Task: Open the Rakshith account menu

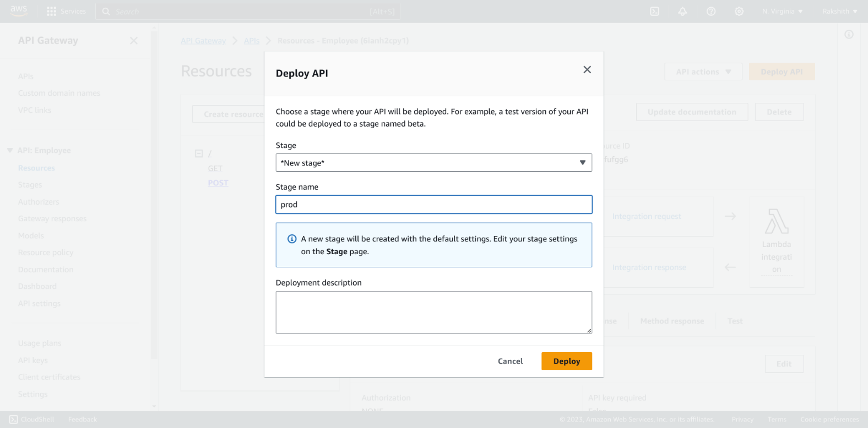Action: [840, 11]
